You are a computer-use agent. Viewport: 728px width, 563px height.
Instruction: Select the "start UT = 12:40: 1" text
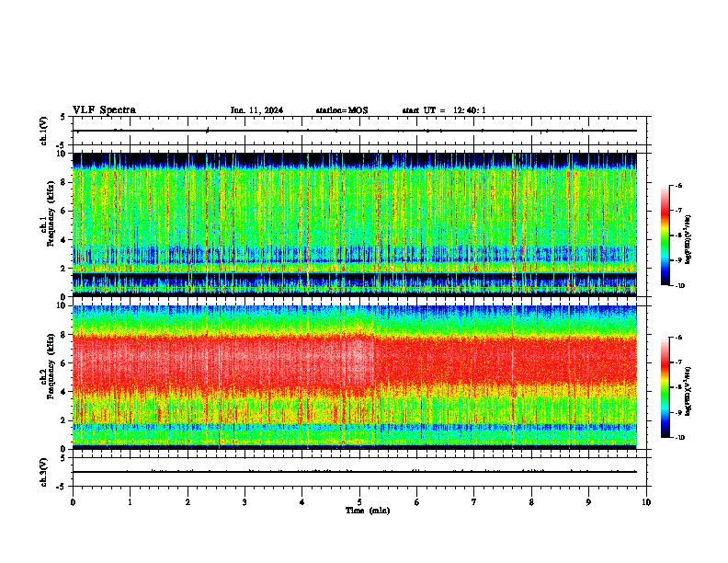[444, 110]
